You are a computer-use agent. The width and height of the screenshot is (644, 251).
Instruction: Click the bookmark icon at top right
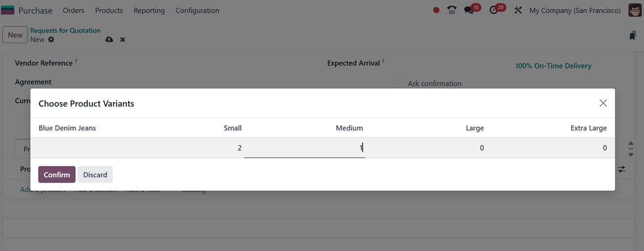[633, 36]
